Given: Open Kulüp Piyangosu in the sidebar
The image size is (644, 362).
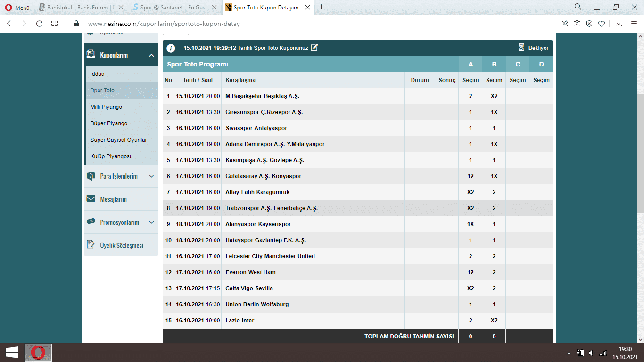Looking at the screenshot, I should click(122, 156).
